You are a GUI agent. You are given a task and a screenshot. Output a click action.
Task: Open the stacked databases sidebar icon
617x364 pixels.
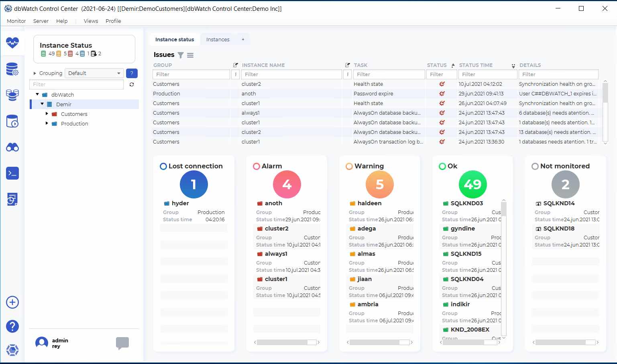coord(12,95)
